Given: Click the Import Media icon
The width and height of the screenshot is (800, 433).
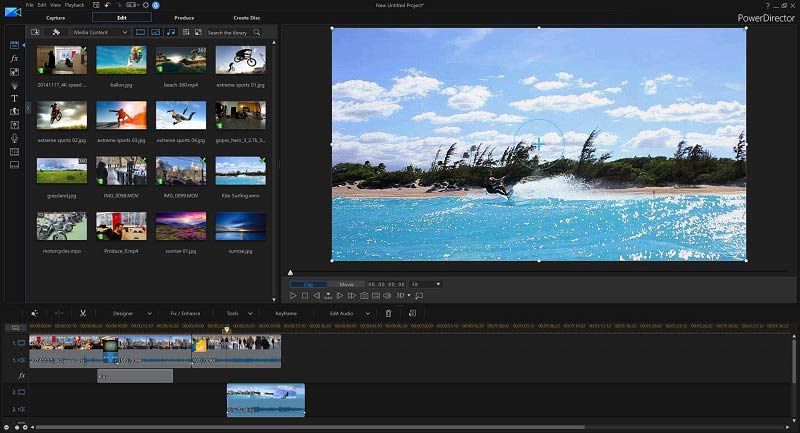Looking at the screenshot, I should coord(36,32).
